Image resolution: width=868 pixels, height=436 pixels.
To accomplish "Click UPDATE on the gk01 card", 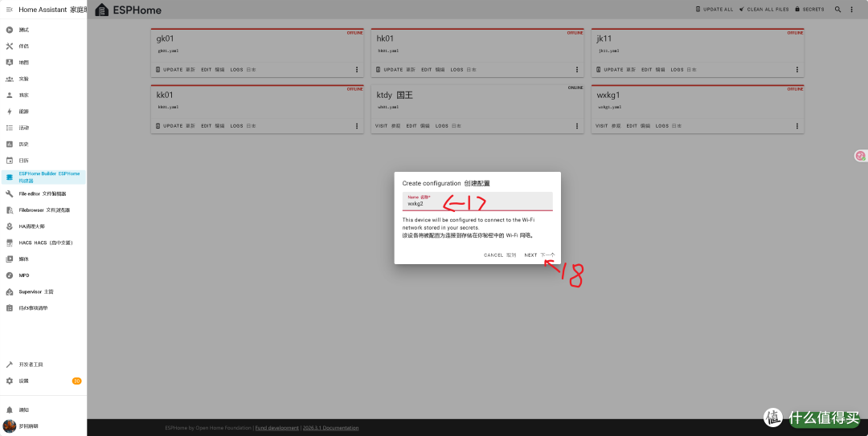I will point(175,70).
